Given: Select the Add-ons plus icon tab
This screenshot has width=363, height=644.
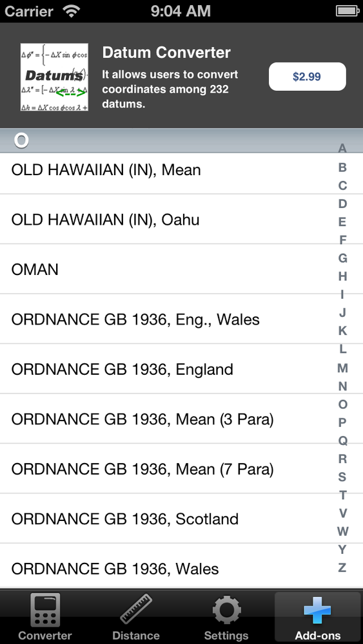Looking at the screenshot, I should pyautogui.click(x=317, y=617).
